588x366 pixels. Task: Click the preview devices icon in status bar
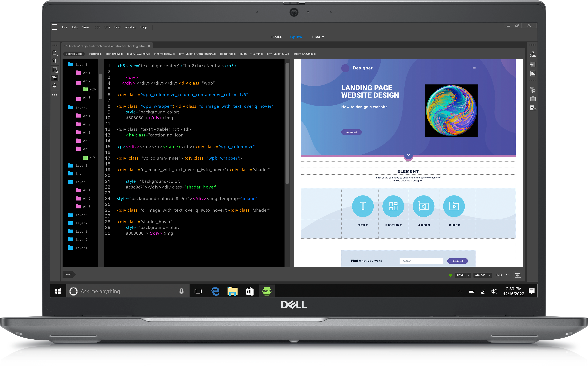(x=518, y=275)
